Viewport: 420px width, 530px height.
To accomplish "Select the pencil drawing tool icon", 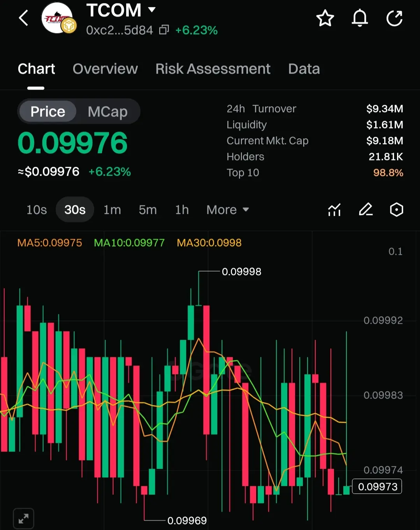I will 366,210.
